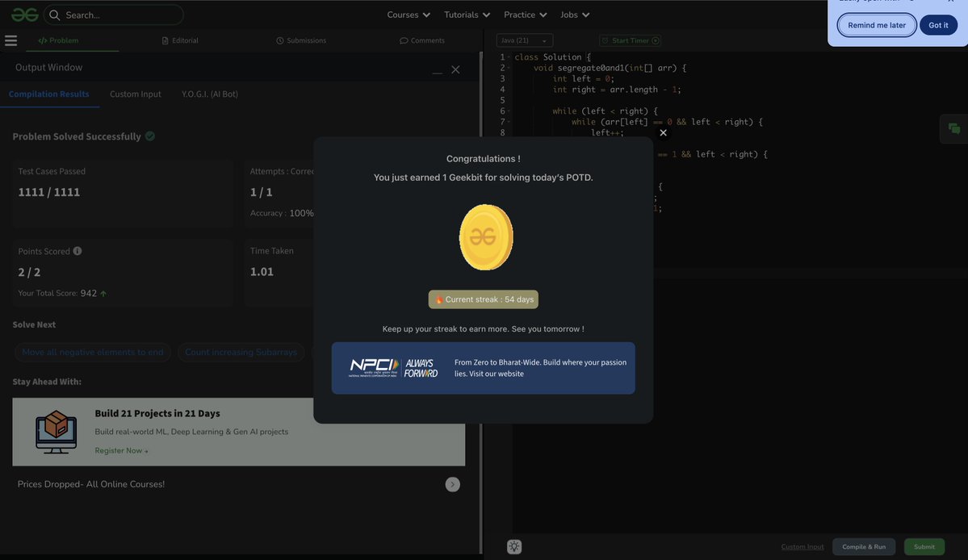Open the Y.O.G.I. (AI Bot) tab
Image resolution: width=968 pixels, height=560 pixels.
(x=209, y=94)
